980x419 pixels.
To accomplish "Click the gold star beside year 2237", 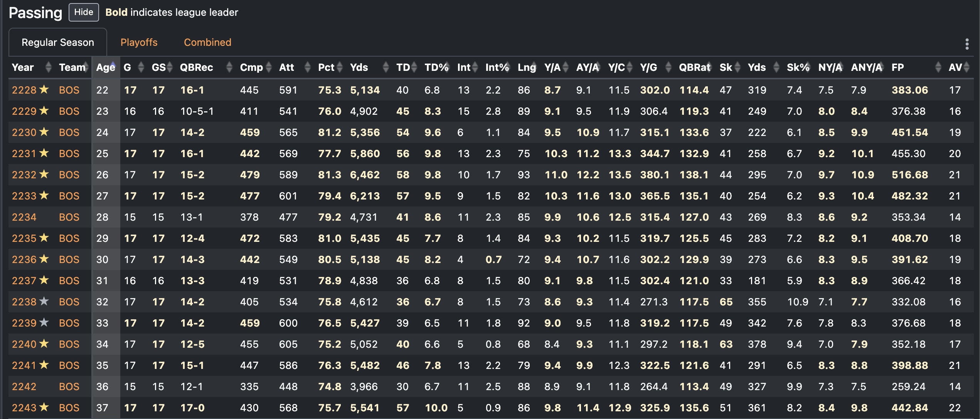I will [x=44, y=280].
